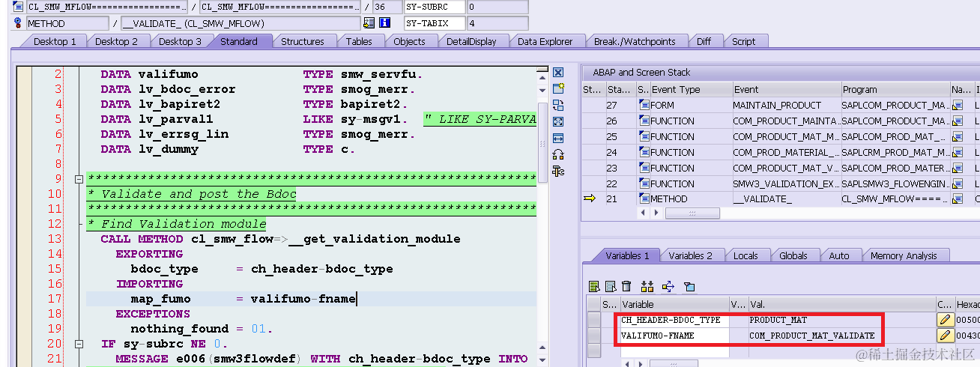
Task: Click the tool settings icon below the headset icon
Action: click(x=558, y=171)
